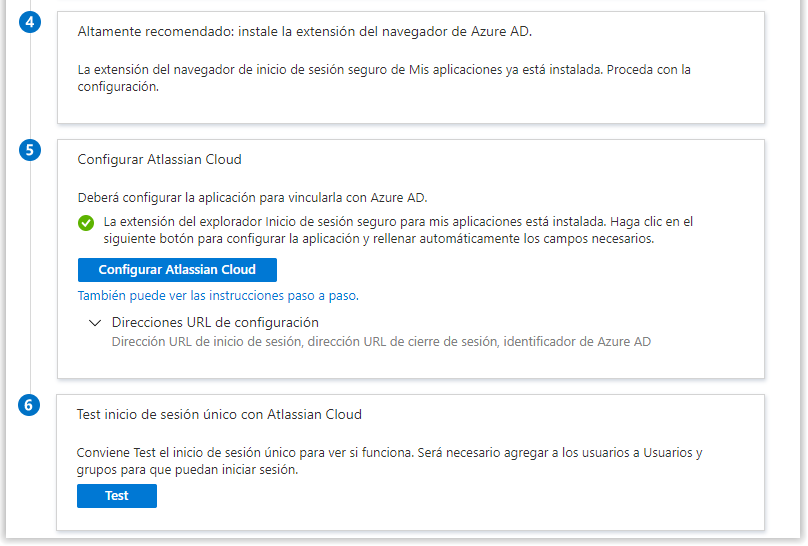Click the 'La extensión del navegador de inicio' paragraph

pos(384,78)
